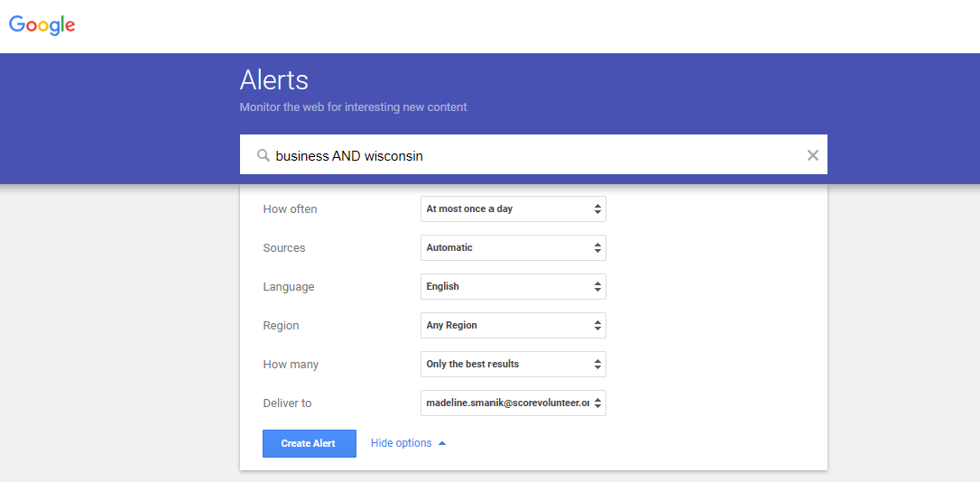Click the Create Alert button
Screen dimensions: 980x482
click(x=310, y=443)
